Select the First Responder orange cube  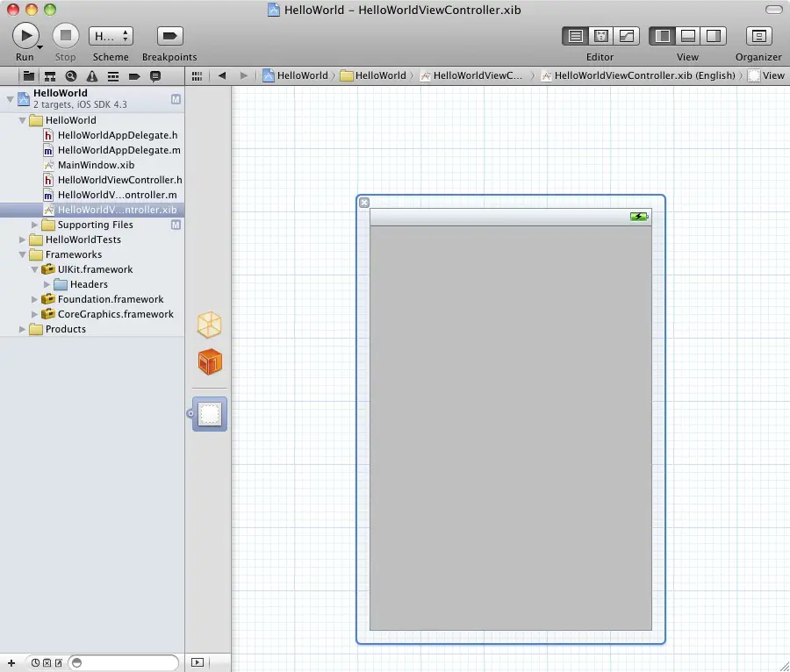pos(209,361)
